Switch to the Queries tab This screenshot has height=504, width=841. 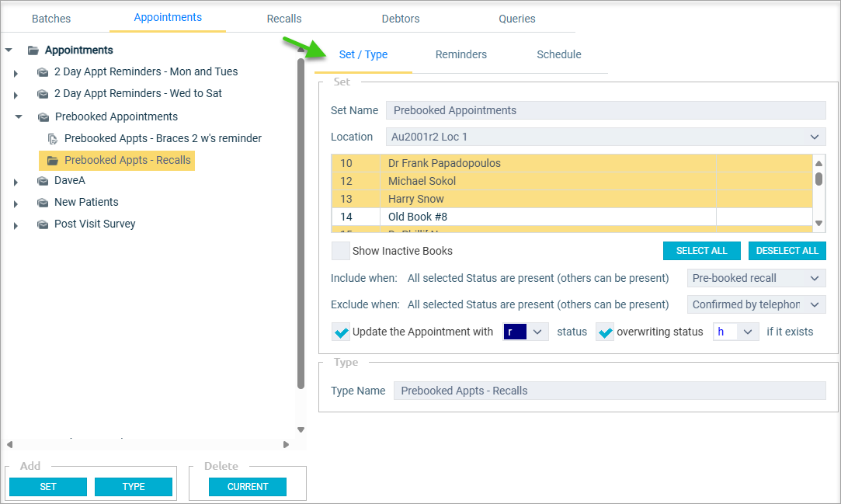[x=517, y=19]
